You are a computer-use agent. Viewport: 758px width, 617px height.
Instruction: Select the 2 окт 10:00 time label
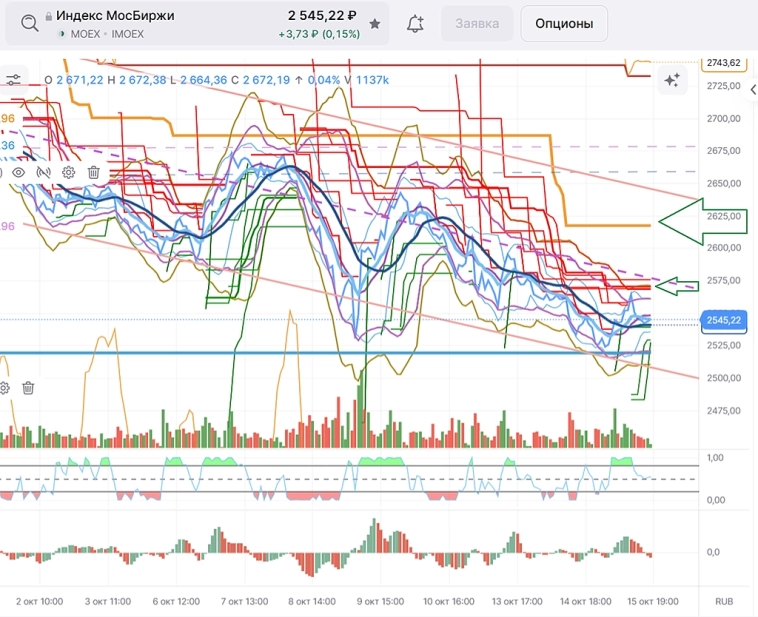click(x=40, y=602)
